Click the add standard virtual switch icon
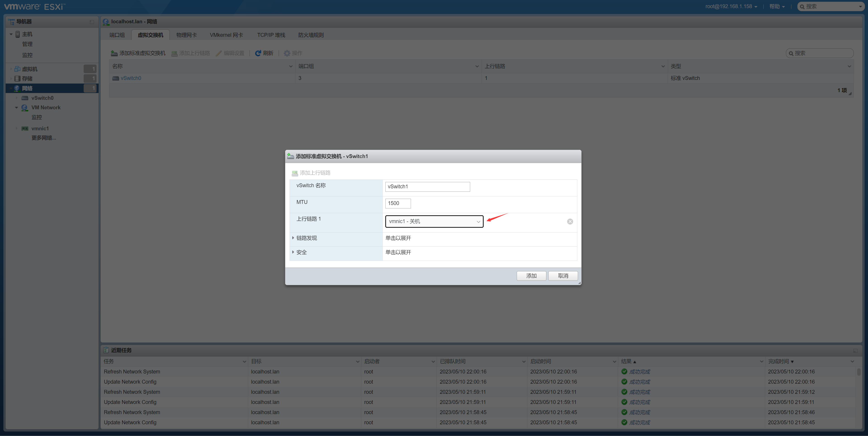The height and width of the screenshot is (436, 868). [114, 53]
